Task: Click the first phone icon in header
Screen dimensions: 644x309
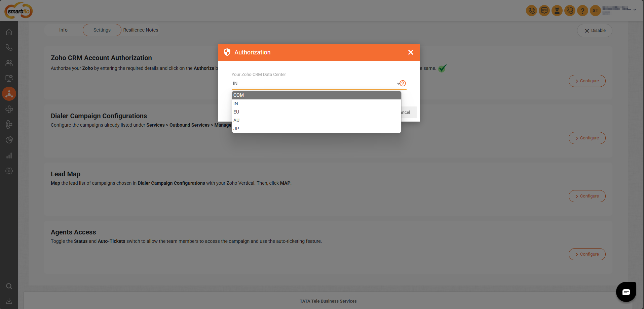Action: pyautogui.click(x=531, y=10)
